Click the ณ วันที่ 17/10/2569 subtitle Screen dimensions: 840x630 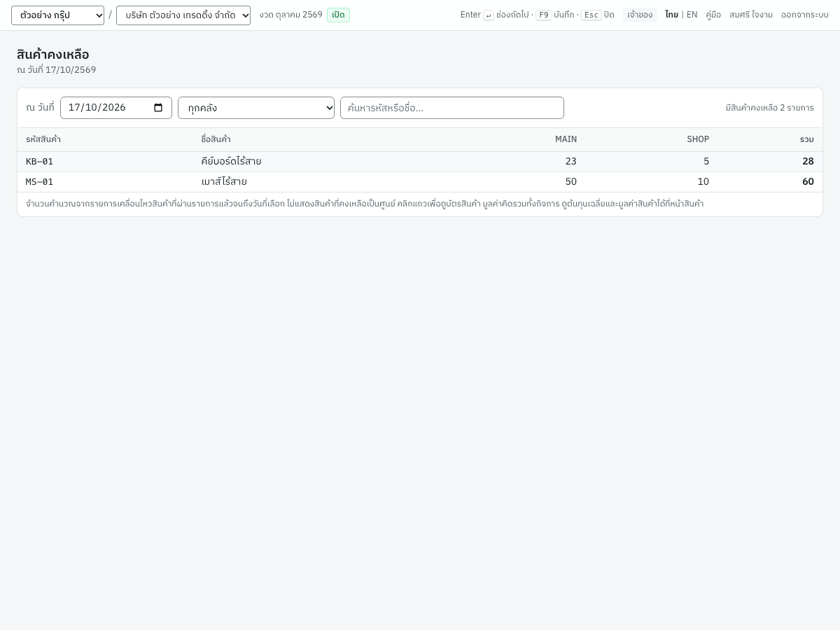pos(57,70)
